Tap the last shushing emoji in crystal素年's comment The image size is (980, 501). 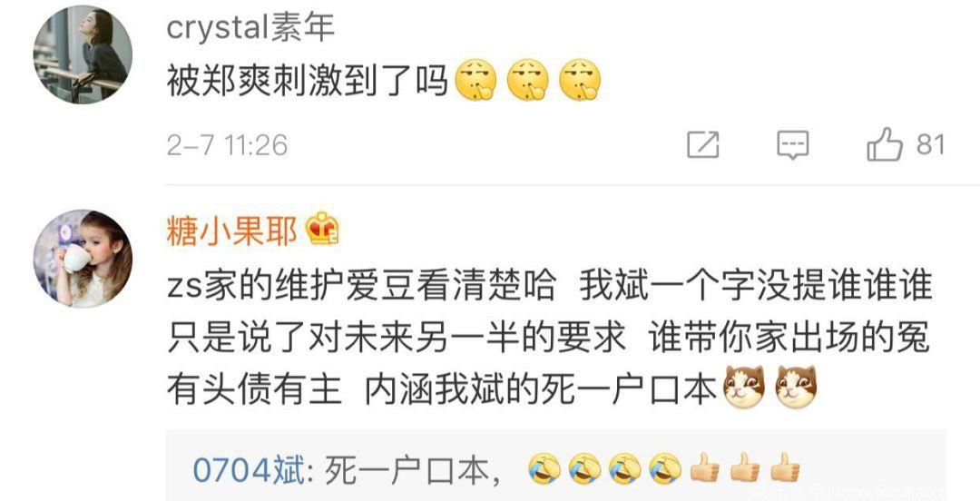(580, 80)
